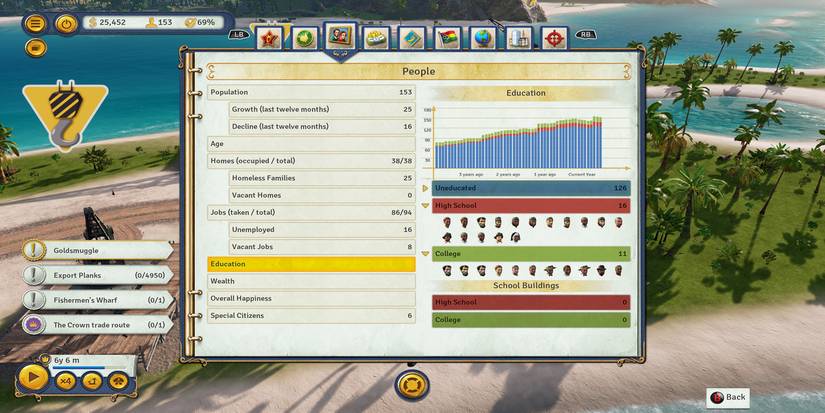
Task: Open the Goldsmuggle task entry
Action: coord(96,251)
